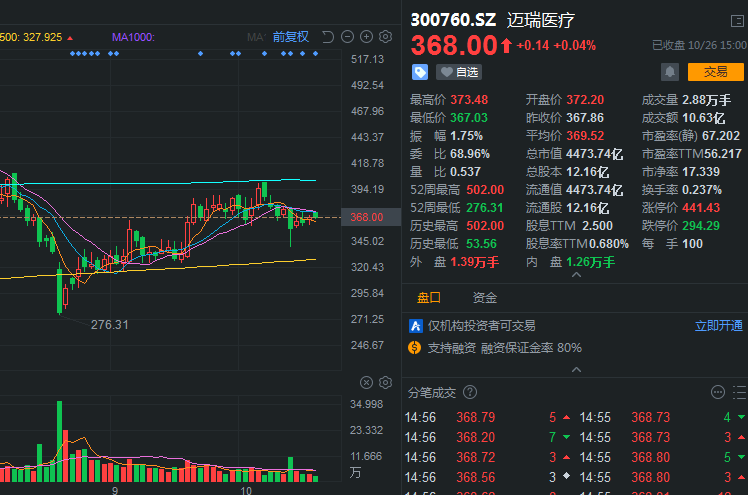Click the 股息率TTM 0.680% value

(x=609, y=244)
